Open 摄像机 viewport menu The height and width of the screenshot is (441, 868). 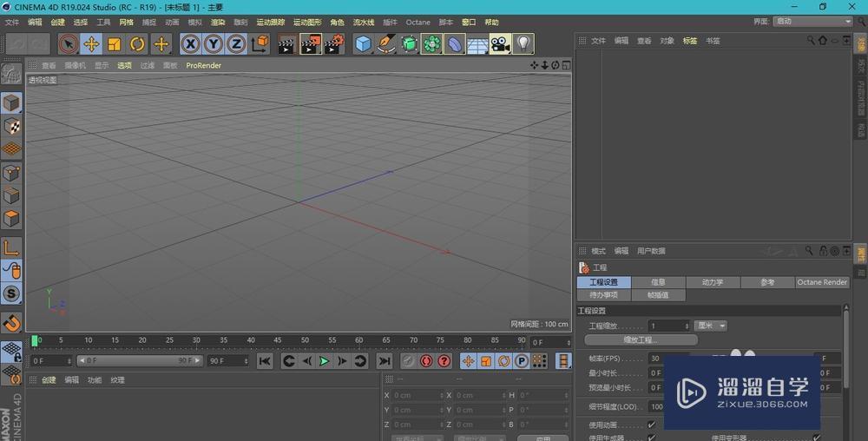[x=75, y=65]
